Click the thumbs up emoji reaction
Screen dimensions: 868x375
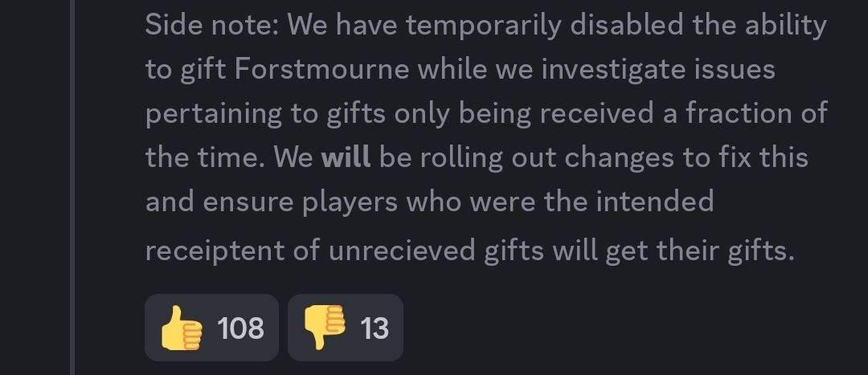(211, 328)
